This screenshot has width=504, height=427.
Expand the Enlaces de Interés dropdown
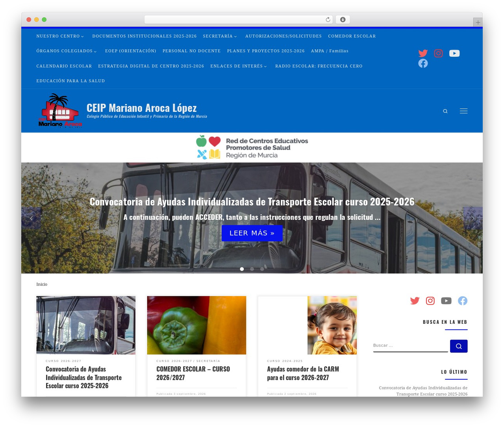(x=239, y=66)
